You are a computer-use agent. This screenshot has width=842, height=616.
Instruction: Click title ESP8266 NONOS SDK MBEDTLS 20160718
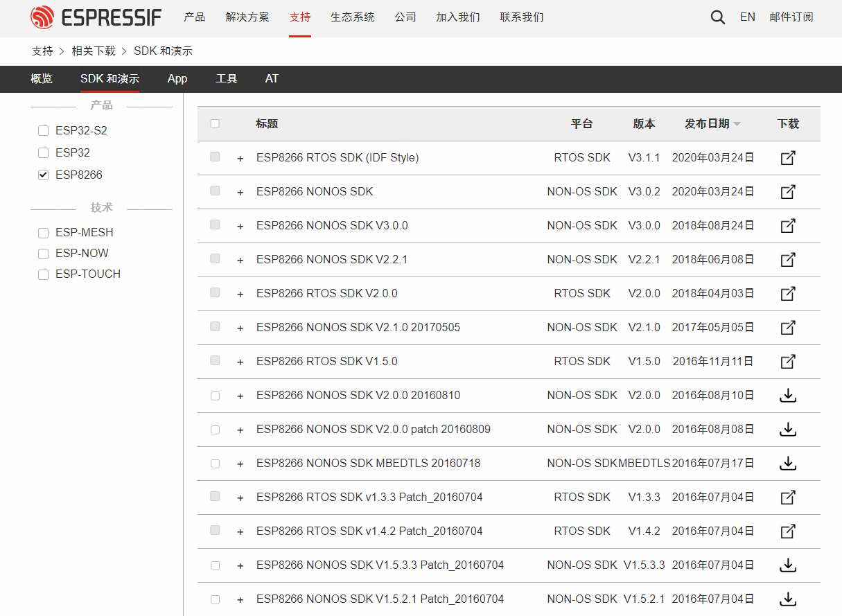[368, 464]
